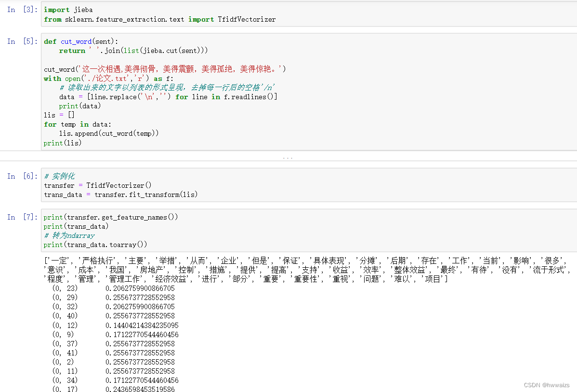Click the 'lis = []' line
Screen dimensions: 577x392
pyautogui.click(x=59, y=115)
